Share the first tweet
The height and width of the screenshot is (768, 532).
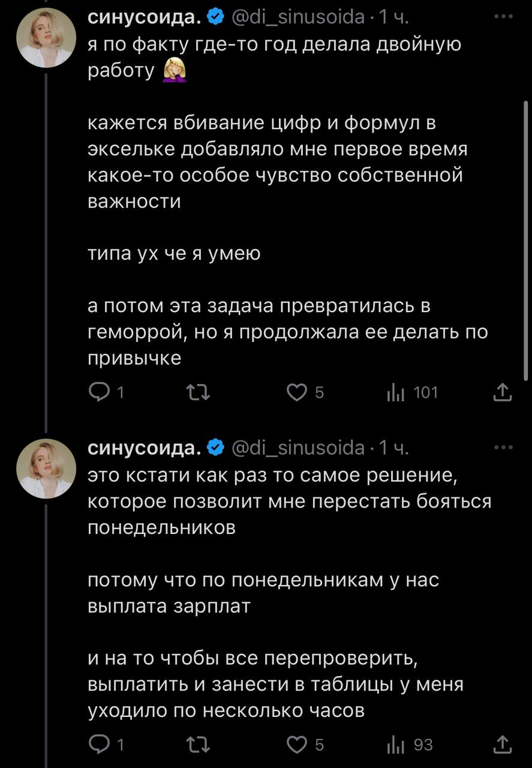502,393
